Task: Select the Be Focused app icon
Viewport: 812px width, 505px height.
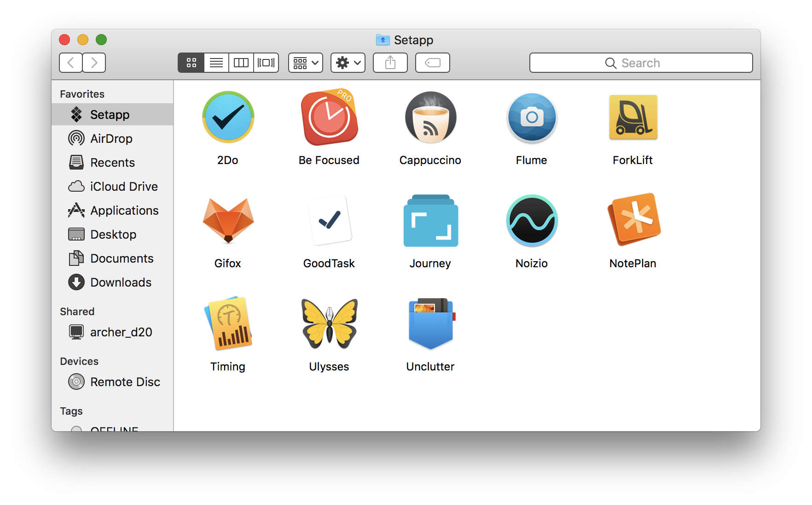Action: 329,117
